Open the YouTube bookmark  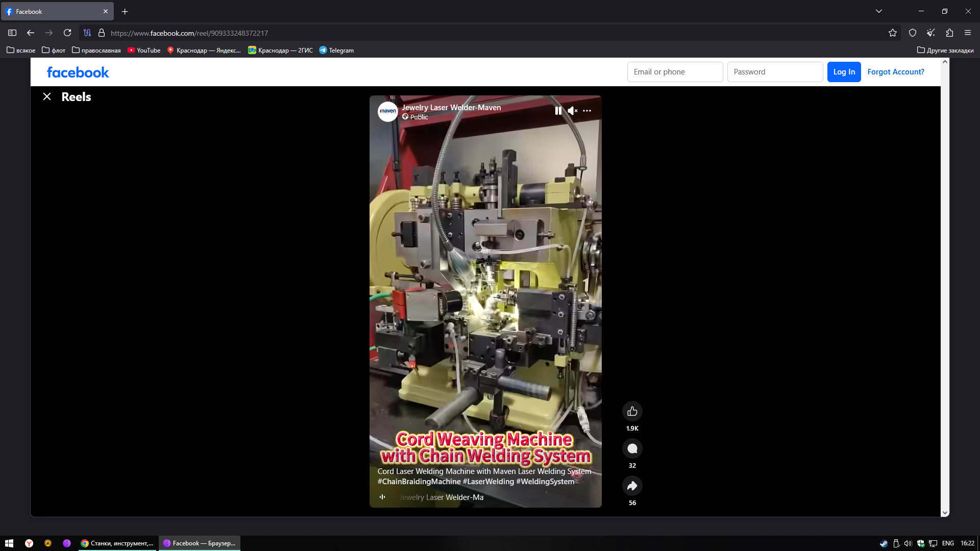(144, 50)
